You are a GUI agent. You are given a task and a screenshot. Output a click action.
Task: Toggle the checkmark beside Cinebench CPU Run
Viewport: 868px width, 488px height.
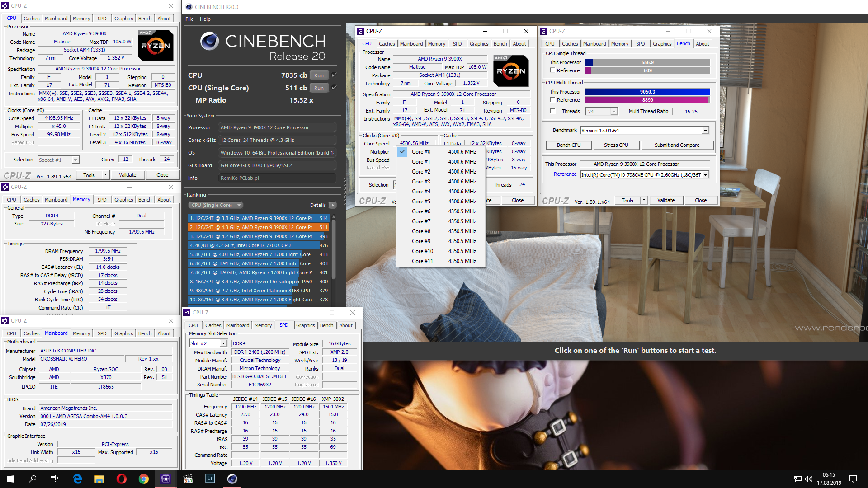pyautogui.click(x=334, y=75)
